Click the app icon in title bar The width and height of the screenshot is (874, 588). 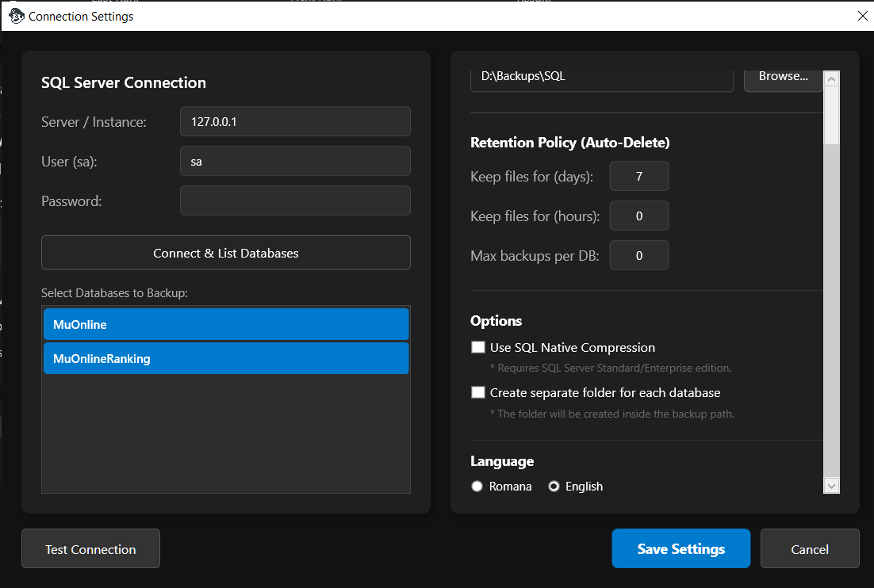click(x=16, y=16)
